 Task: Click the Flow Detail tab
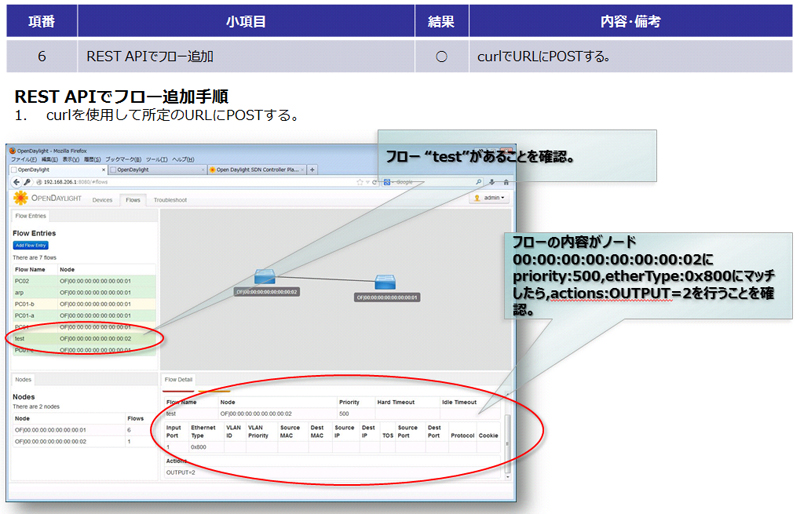pyautogui.click(x=180, y=380)
